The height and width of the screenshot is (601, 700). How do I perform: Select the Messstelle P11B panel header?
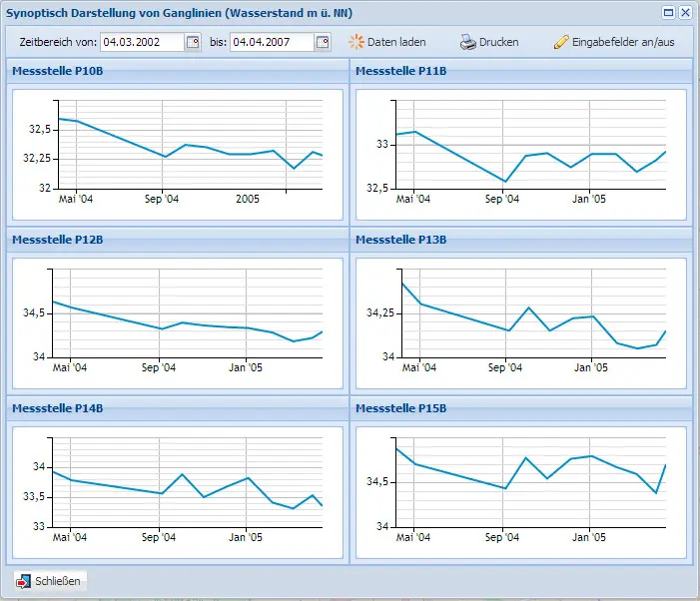[521, 71]
